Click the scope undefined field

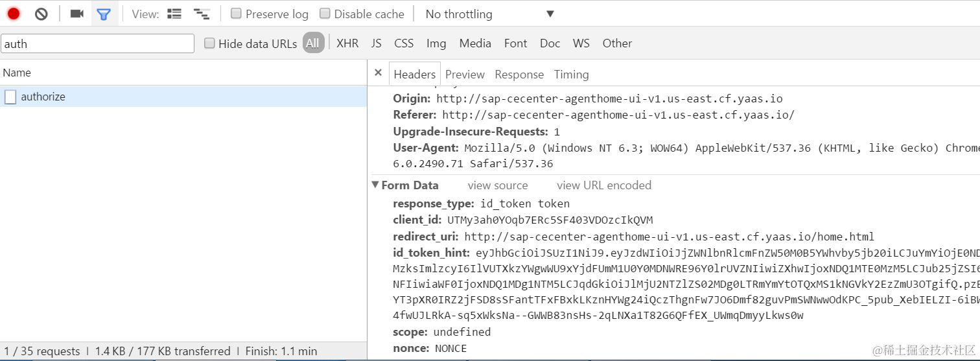(442, 332)
